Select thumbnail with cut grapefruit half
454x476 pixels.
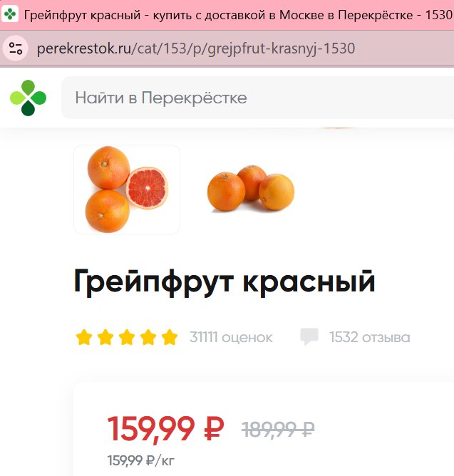click(127, 190)
